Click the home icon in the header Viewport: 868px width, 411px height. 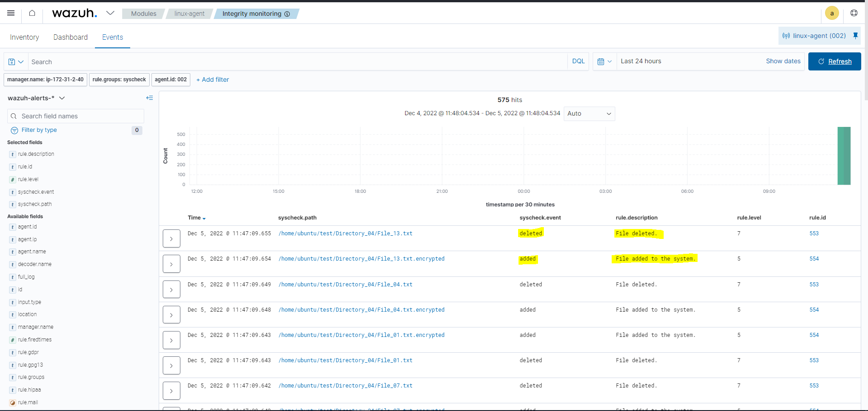(x=32, y=13)
